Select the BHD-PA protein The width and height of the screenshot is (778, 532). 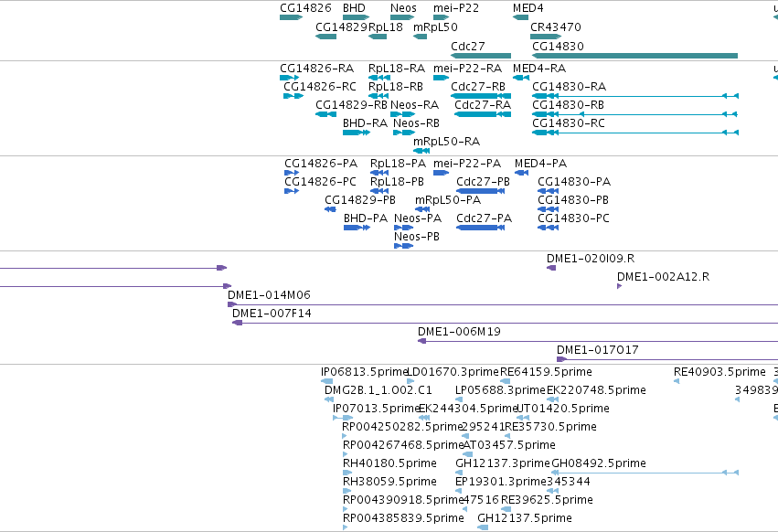(357, 228)
